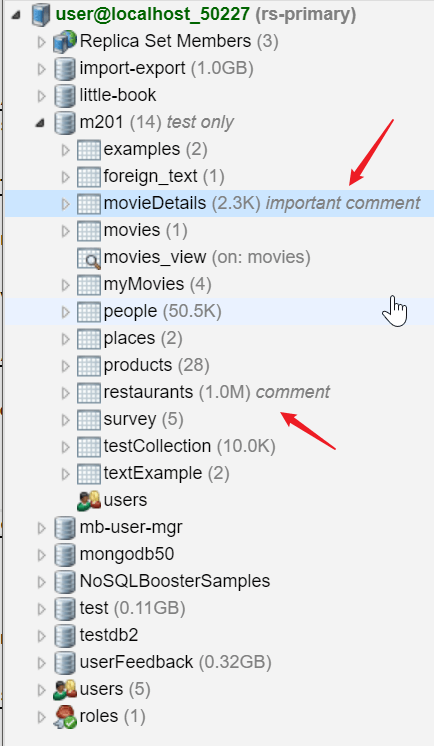
Task: Click the roles (1) icon
Action: click(x=65, y=717)
